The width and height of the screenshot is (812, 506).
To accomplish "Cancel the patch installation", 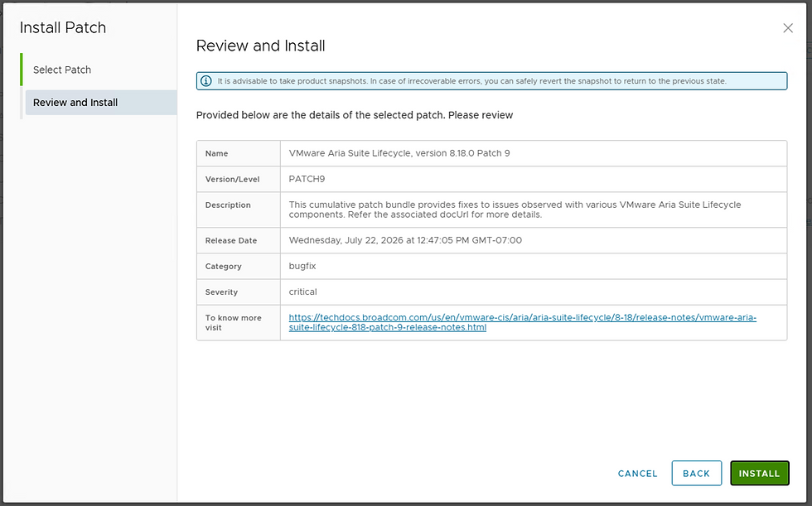I will click(637, 474).
